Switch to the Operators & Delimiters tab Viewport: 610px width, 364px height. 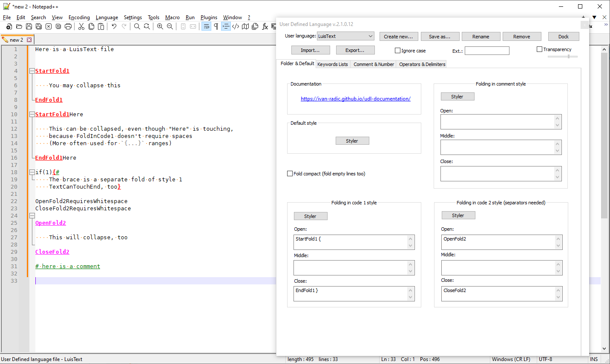(x=422, y=64)
